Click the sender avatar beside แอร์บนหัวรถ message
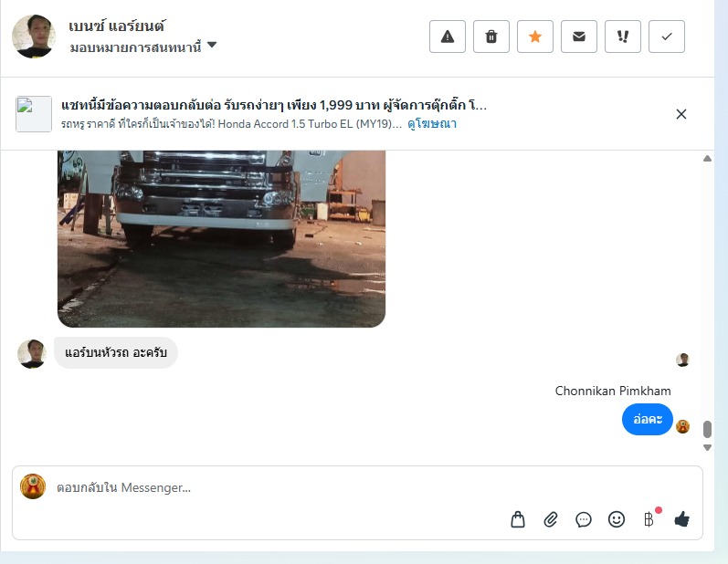This screenshot has width=728, height=564. click(32, 353)
